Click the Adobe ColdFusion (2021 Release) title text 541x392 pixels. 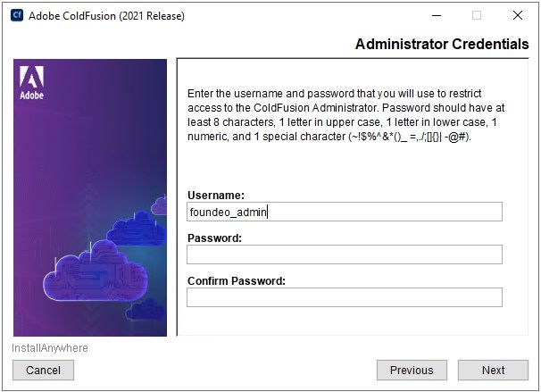(x=106, y=16)
